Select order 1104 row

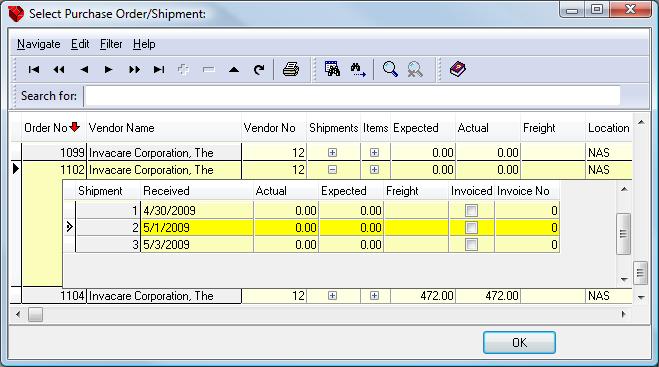327,296
